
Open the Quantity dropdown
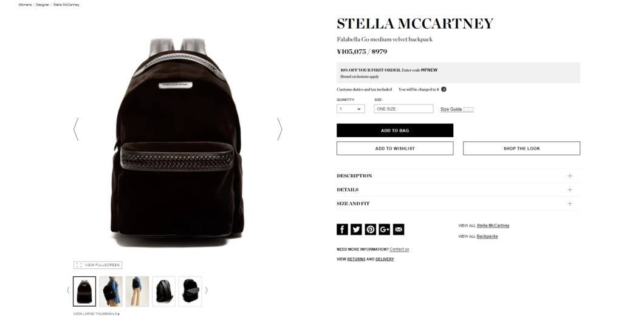pyautogui.click(x=351, y=109)
